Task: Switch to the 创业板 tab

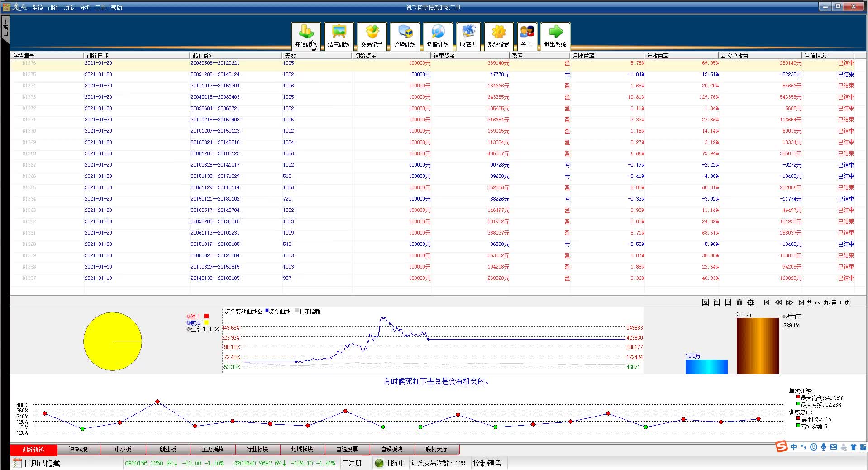Action: click(x=168, y=450)
